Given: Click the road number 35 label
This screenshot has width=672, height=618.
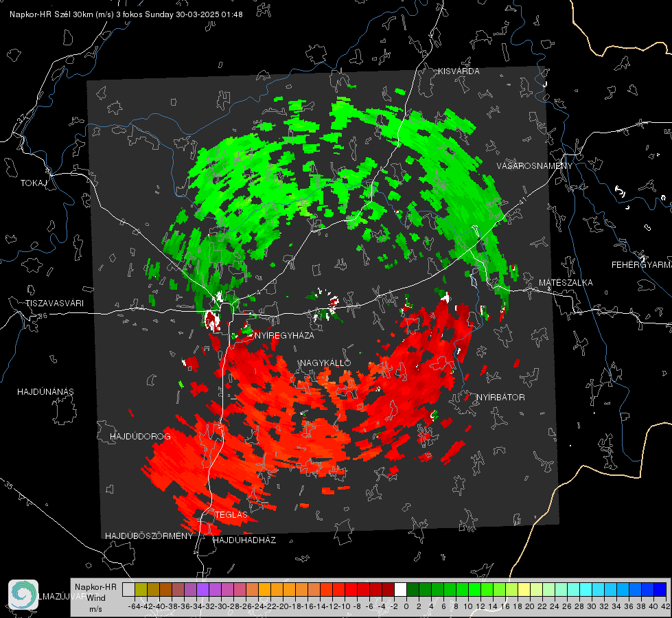Looking at the screenshot, I should [x=9, y=485].
